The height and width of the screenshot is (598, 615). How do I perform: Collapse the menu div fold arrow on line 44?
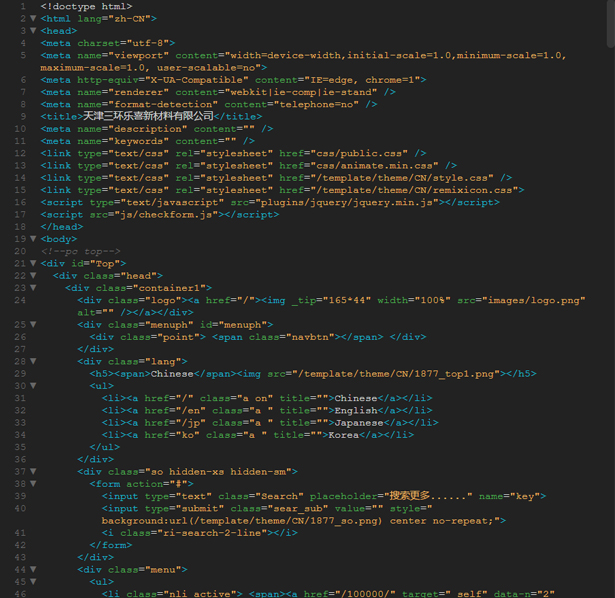coord(33,570)
